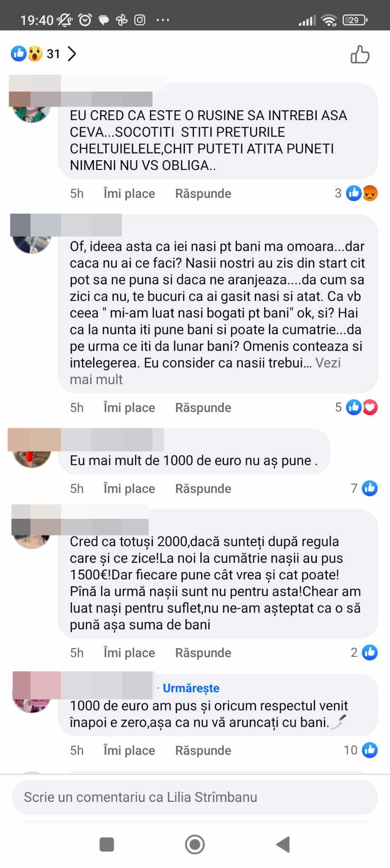Tap Android recent apps square button
Image resolution: width=390 pixels, height=868 pixels.
(107, 844)
